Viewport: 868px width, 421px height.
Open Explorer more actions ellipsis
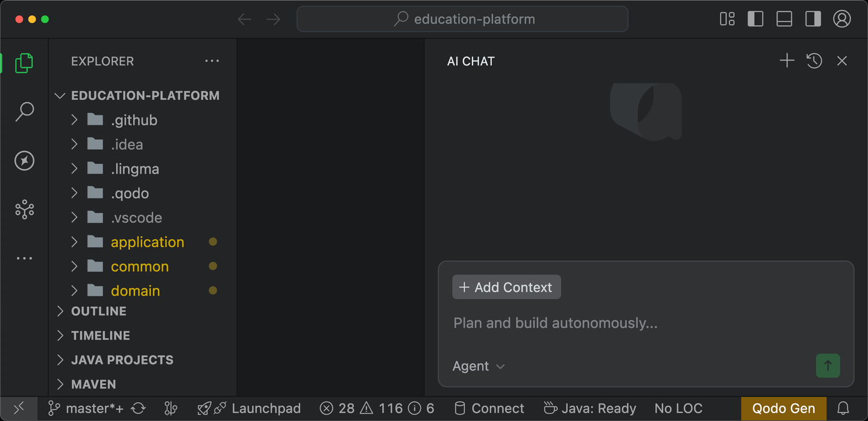click(x=212, y=61)
